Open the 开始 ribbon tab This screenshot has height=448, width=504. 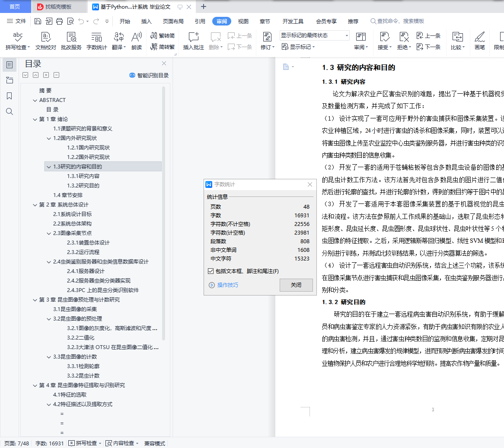coord(125,21)
